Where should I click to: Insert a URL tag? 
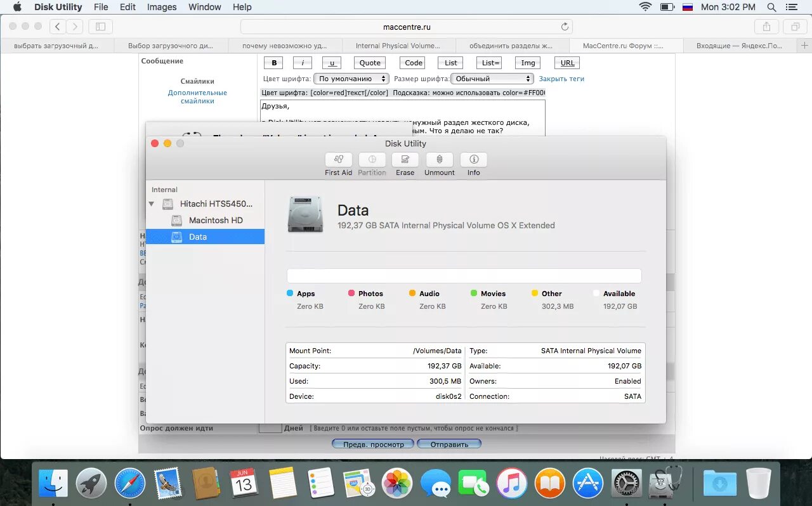pos(567,63)
